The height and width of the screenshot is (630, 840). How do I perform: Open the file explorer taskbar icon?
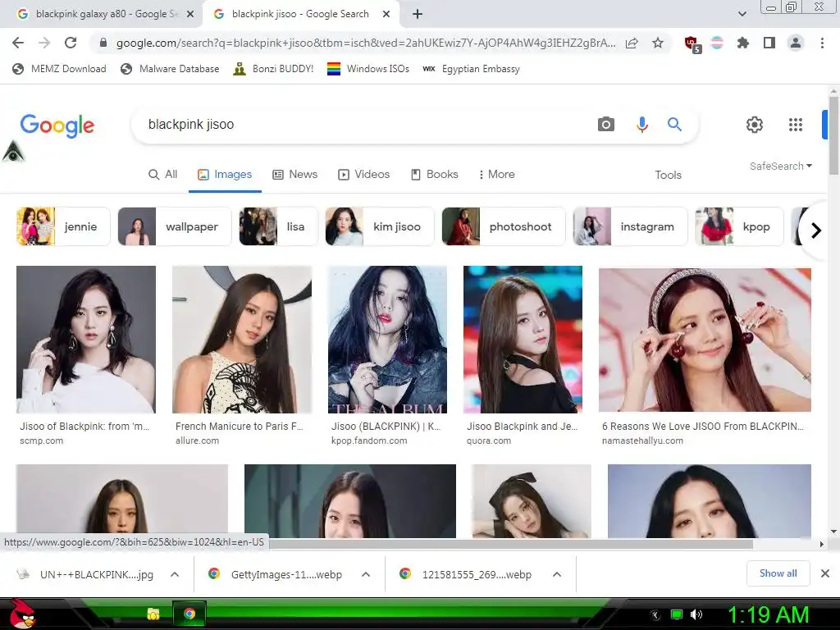[x=153, y=614]
